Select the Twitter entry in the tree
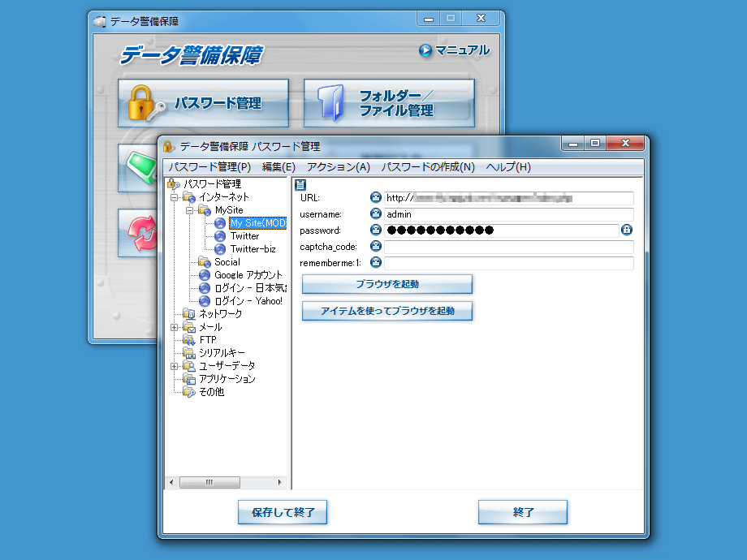This screenshot has width=747, height=560. pos(245,236)
